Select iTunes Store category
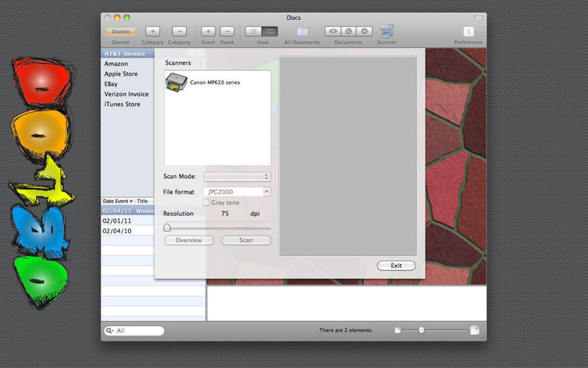The image size is (588, 368). (127, 105)
